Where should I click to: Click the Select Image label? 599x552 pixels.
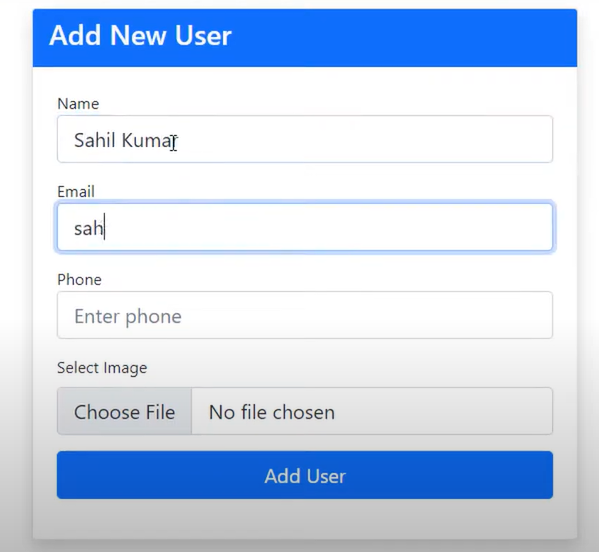tap(102, 367)
